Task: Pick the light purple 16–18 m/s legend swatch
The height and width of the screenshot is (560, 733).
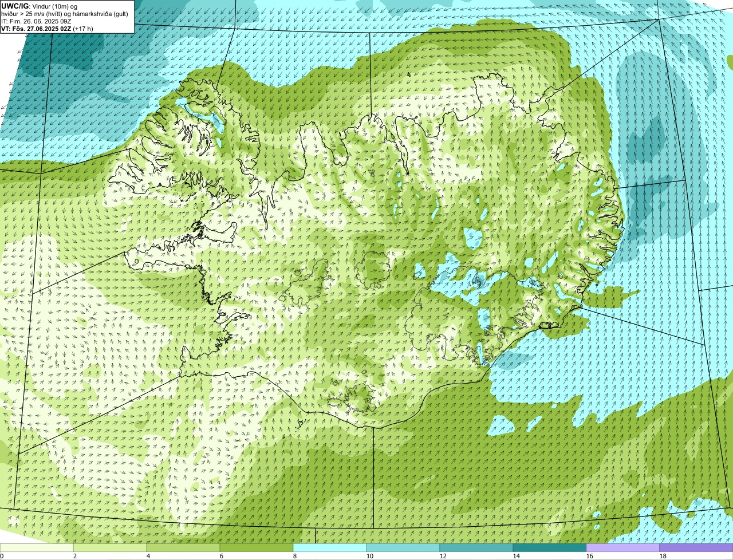Action: [x=623, y=548]
